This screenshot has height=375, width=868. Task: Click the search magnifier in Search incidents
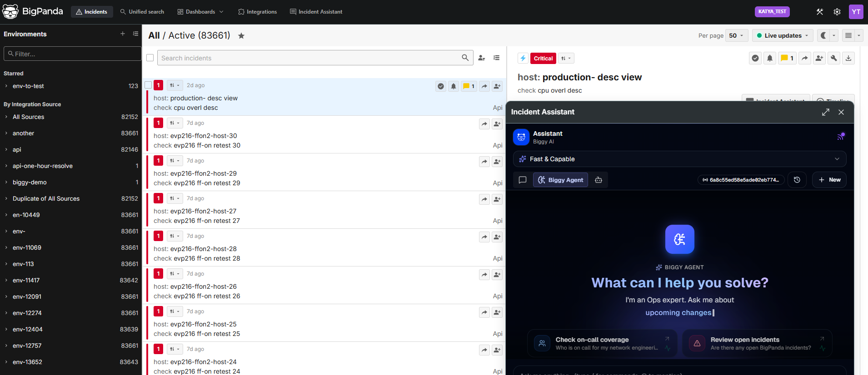point(465,58)
